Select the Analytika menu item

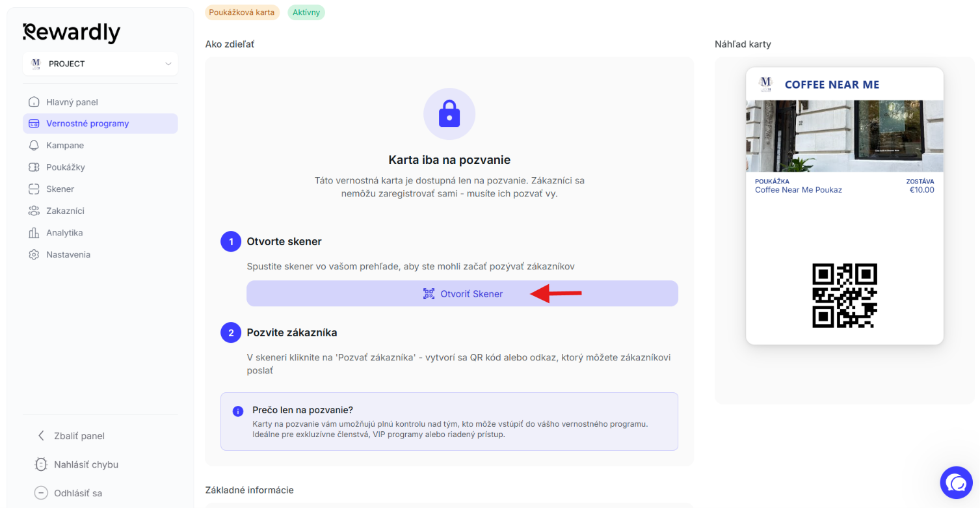(100, 233)
